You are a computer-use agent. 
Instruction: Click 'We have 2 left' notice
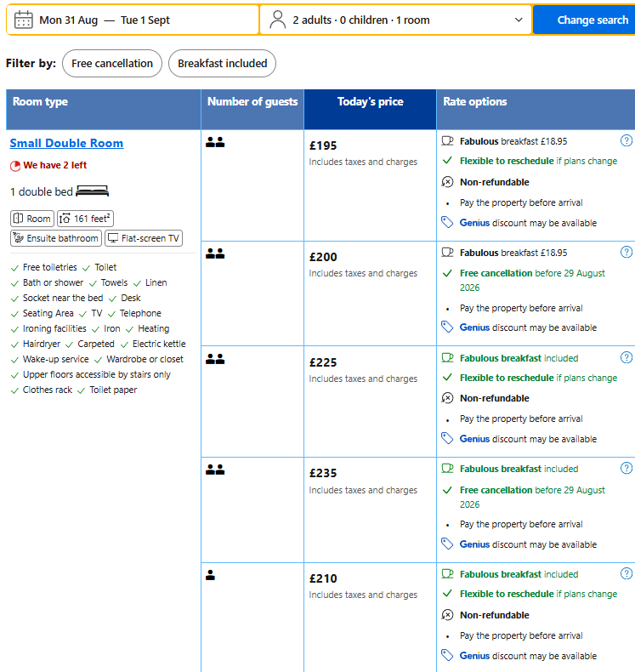(54, 165)
